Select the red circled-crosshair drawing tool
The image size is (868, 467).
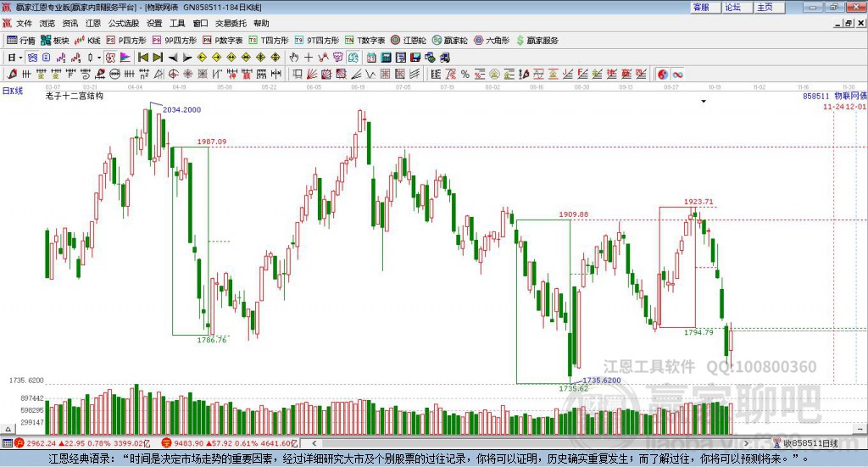pos(173,74)
